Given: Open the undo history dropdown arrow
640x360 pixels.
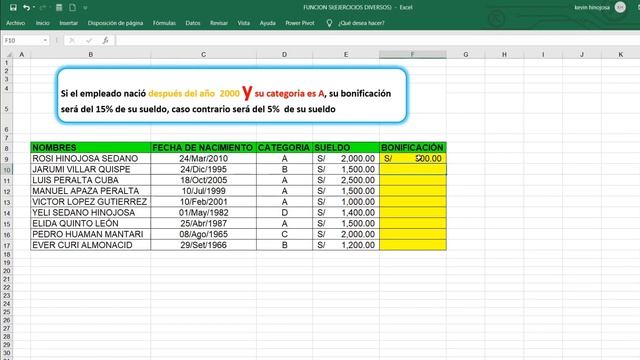Looking at the screenshot, I should coord(33,7).
